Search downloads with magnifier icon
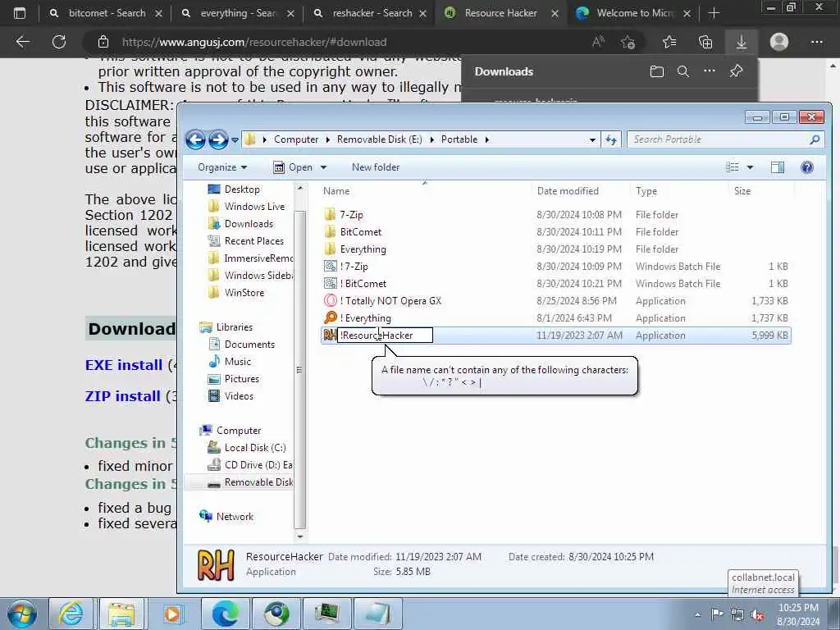The height and width of the screenshot is (630, 840). point(683,71)
